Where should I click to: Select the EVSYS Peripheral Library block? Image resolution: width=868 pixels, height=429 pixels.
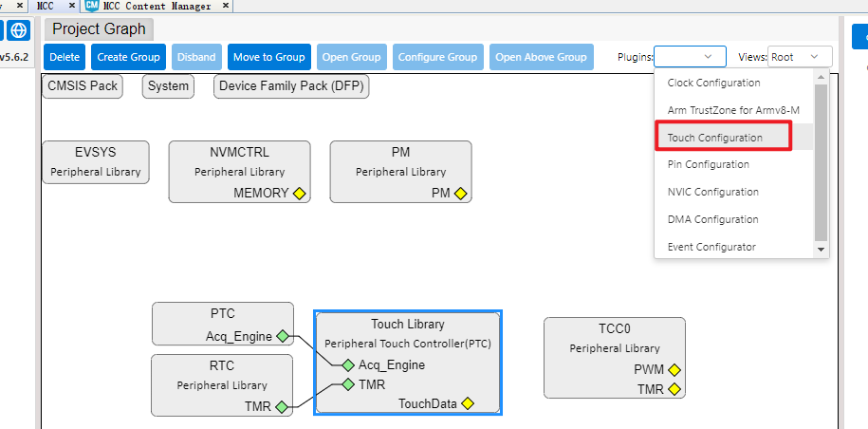click(96, 162)
